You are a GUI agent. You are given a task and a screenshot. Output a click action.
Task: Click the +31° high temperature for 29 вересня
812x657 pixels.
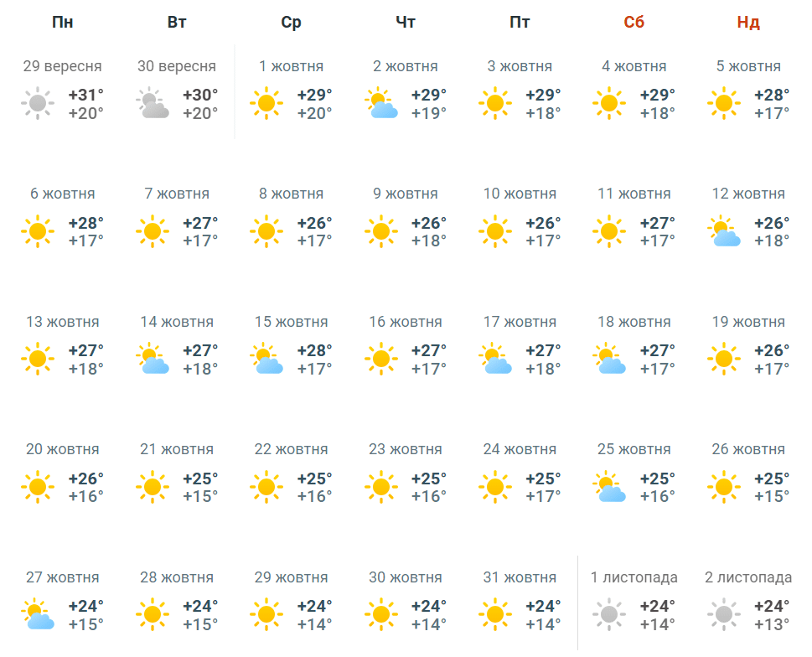point(86,96)
